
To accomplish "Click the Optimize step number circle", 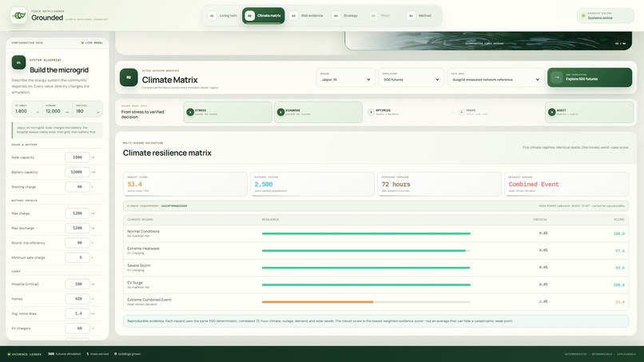I will pyautogui.click(x=371, y=112).
